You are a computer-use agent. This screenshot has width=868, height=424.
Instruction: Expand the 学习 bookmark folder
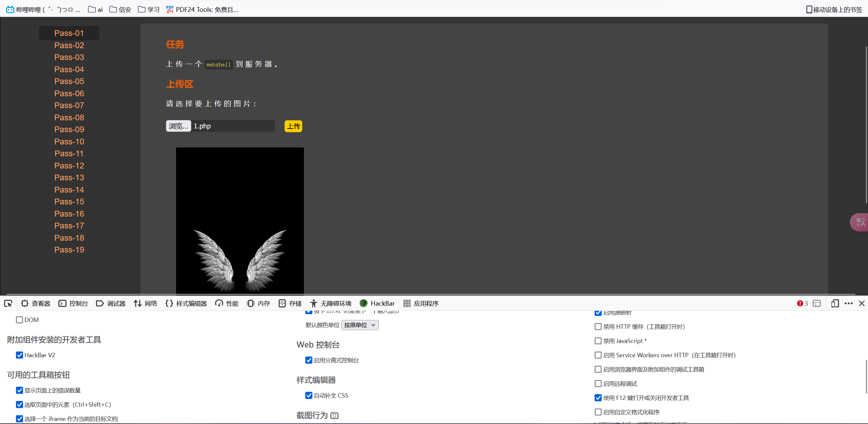149,9
